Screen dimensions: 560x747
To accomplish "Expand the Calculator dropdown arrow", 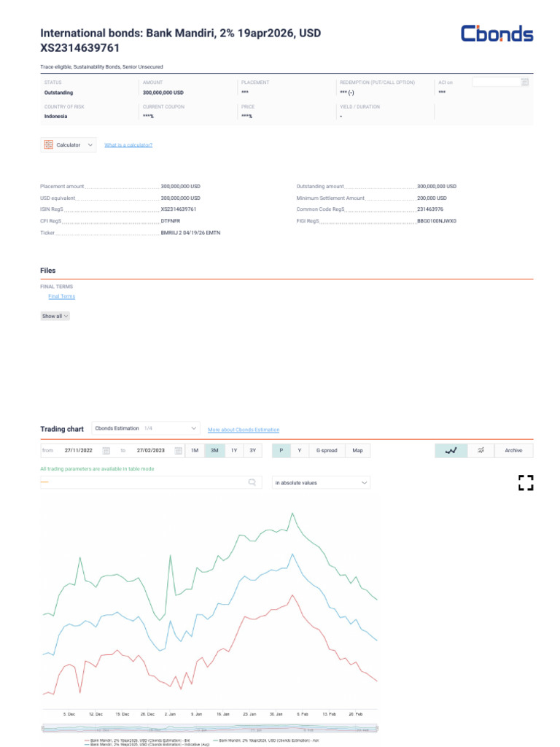I will (x=90, y=145).
